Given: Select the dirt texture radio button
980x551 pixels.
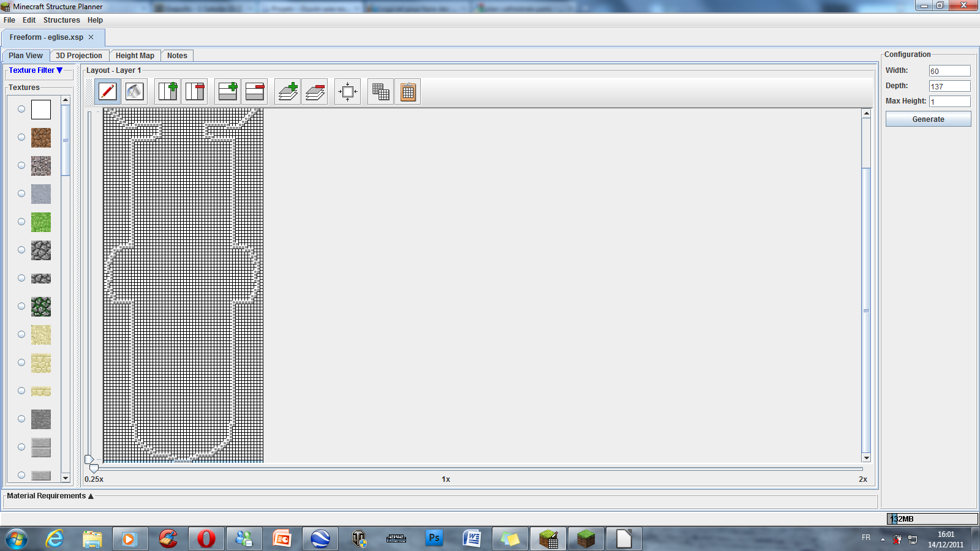Looking at the screenshot, I should [21, 138].
